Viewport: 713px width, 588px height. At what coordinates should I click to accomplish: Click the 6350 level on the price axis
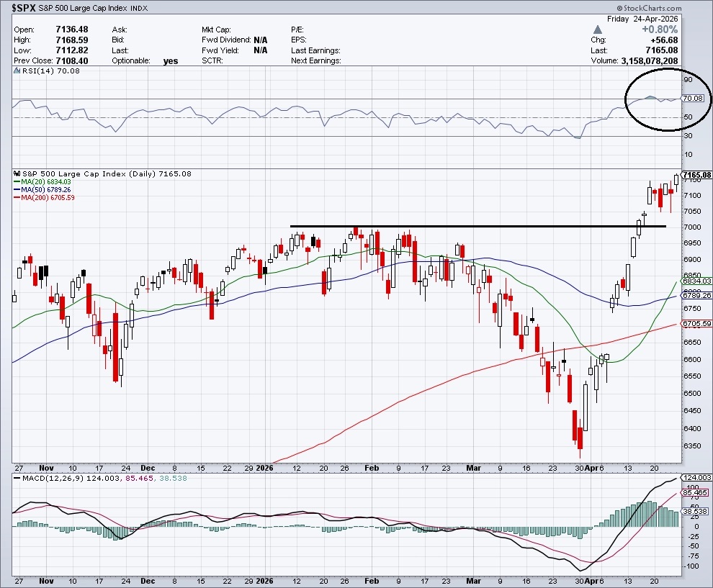pos(692,445)
